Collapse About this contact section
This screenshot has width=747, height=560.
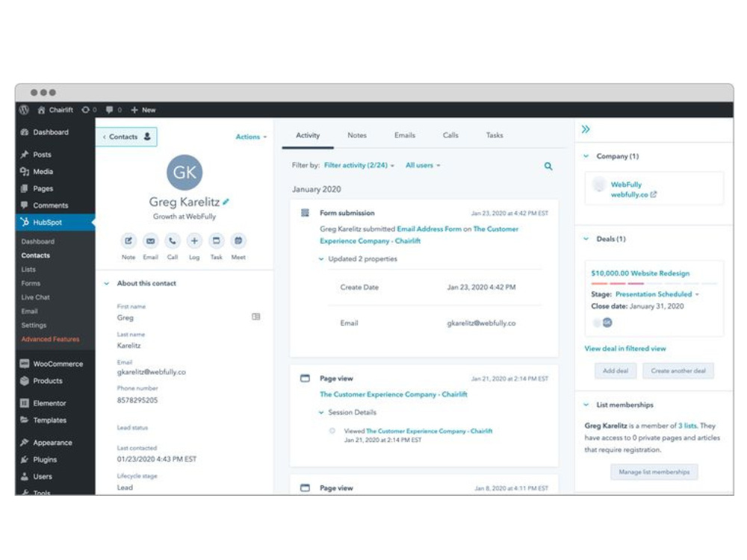coord(107,283)
